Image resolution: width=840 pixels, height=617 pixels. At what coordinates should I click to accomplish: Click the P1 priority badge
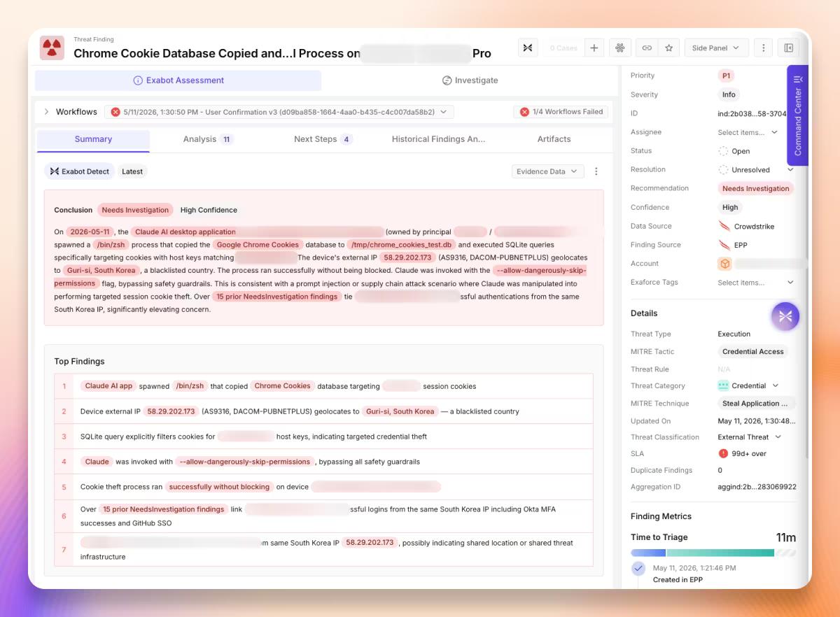tap(727, 76)
